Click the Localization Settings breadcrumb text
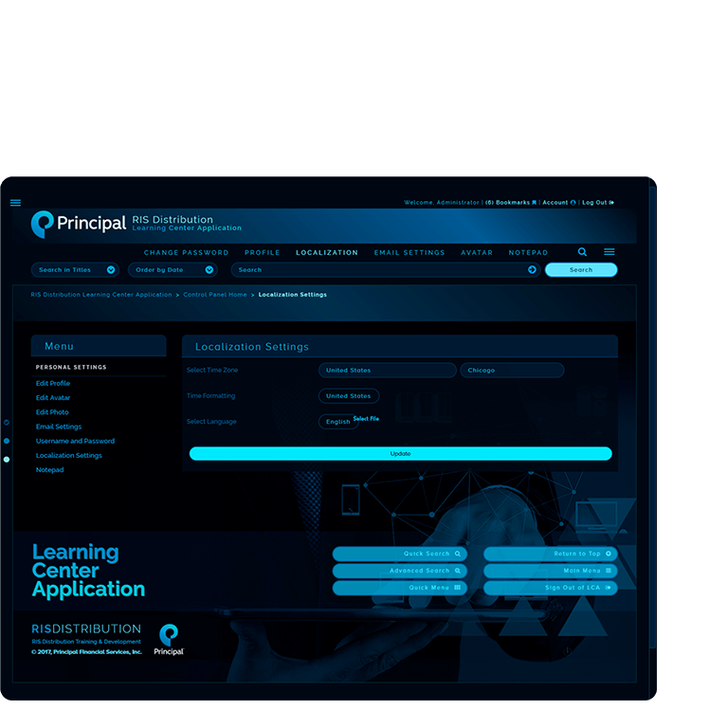Image resolution: width=728 pixels, height=728 pixels. pos(293,295)
